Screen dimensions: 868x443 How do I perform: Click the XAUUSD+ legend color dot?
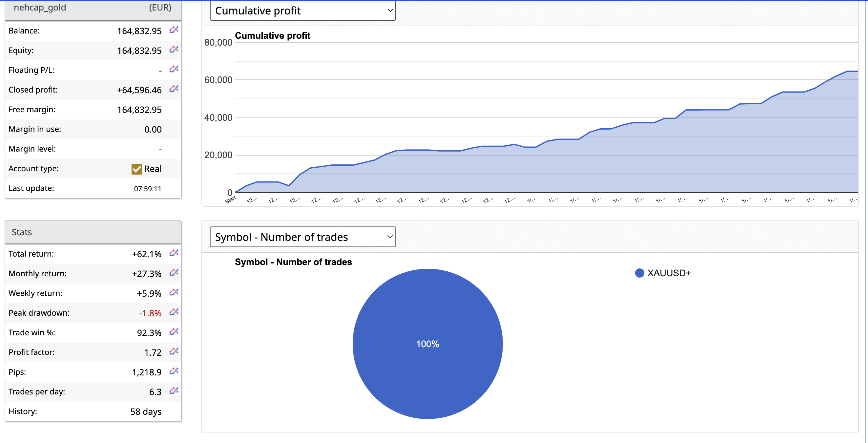click(639, 273)
